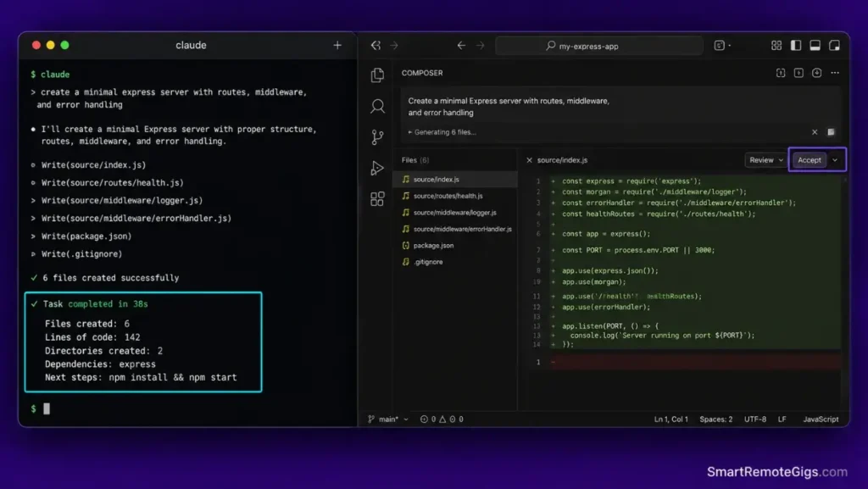Close the source/index.js tab
The height and width of the screenshot is (489, 868).
tap(529, 160)
